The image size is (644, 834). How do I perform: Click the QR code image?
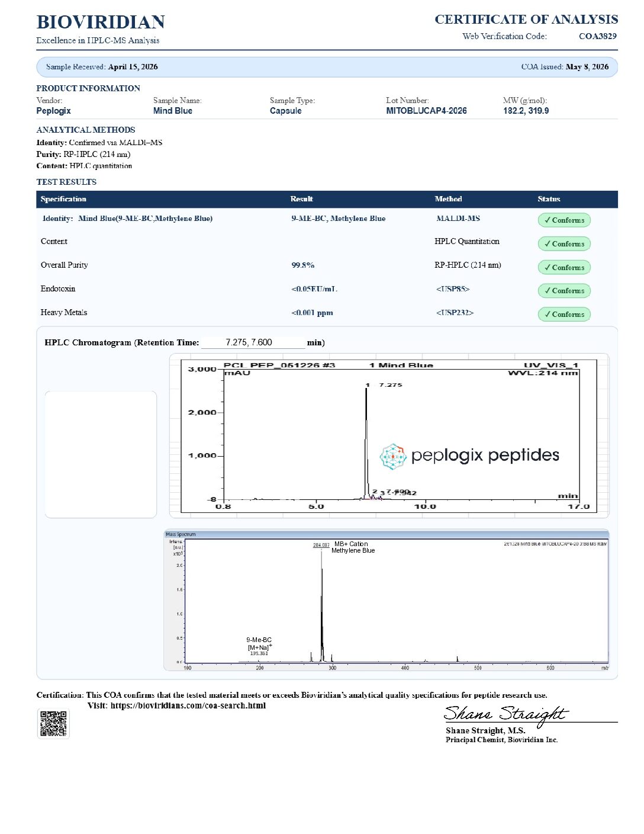pyautogui.click(x=53, y=723)
